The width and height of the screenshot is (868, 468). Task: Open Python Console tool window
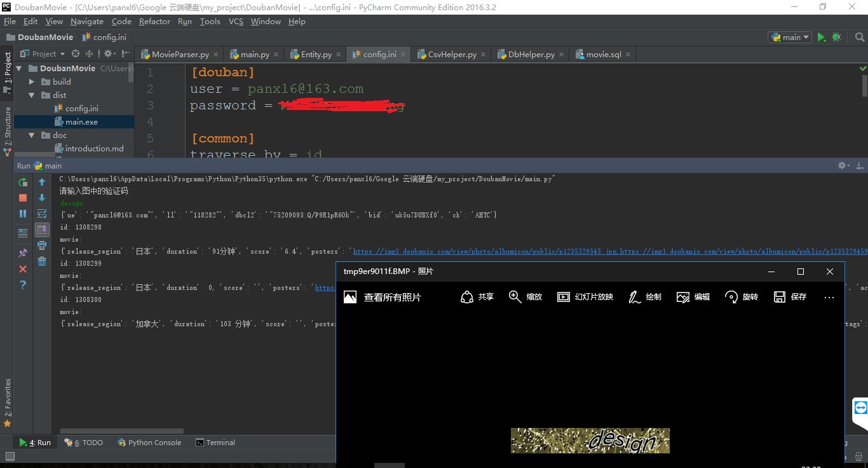click(x=149, y=443)
